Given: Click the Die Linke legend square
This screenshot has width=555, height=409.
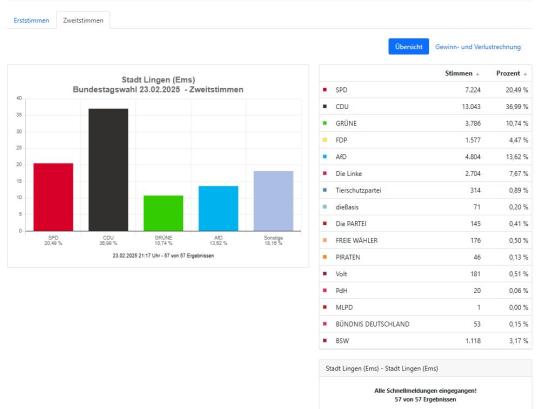Looking at the screenshot, I should click(x=325, y=173).
